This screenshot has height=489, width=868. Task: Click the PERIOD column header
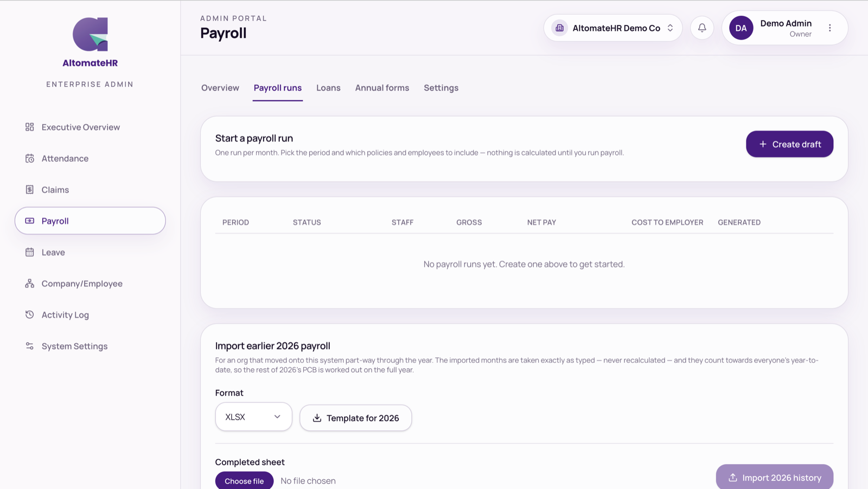tap(235, 222)
